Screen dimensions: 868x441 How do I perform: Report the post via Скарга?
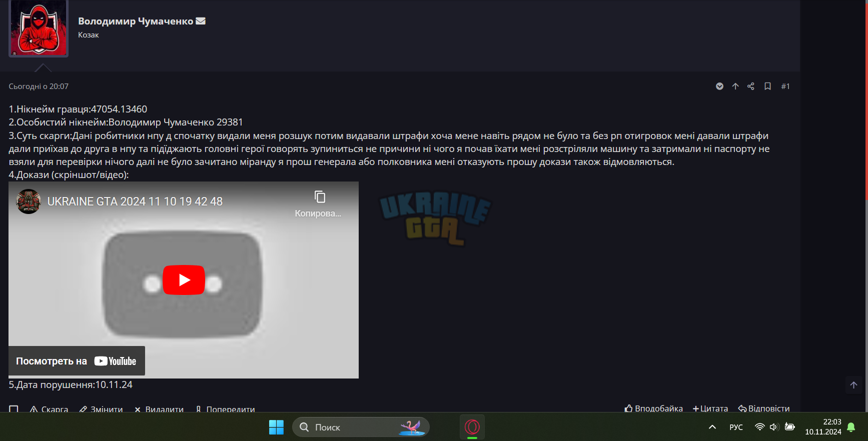[49, 409]
